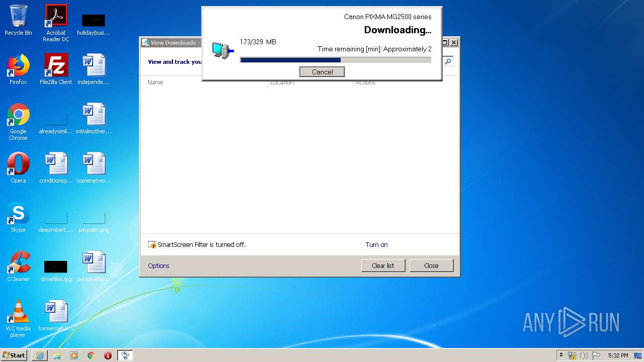Select the Acrobat Reader DC shortcut
The image size is (644, 362).
click(x=56, y=23)
